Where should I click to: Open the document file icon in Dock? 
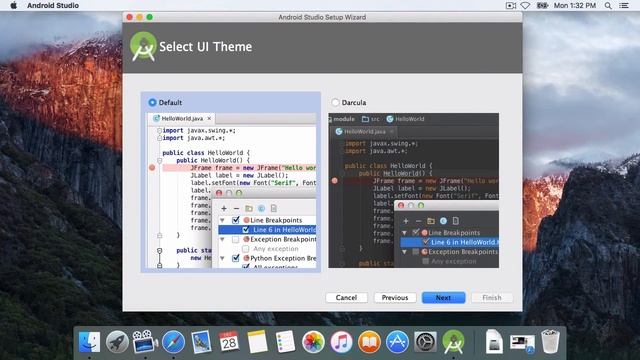click(494, 342)
